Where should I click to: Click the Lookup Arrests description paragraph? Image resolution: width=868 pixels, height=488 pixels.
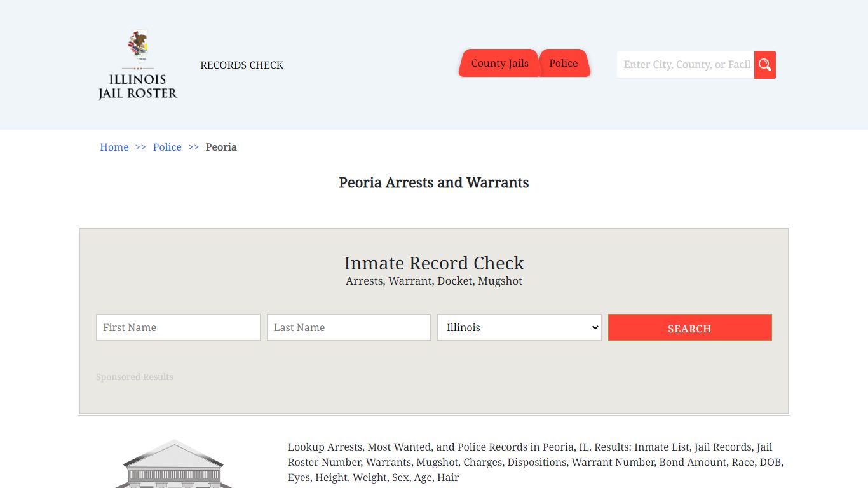point(536,462)
